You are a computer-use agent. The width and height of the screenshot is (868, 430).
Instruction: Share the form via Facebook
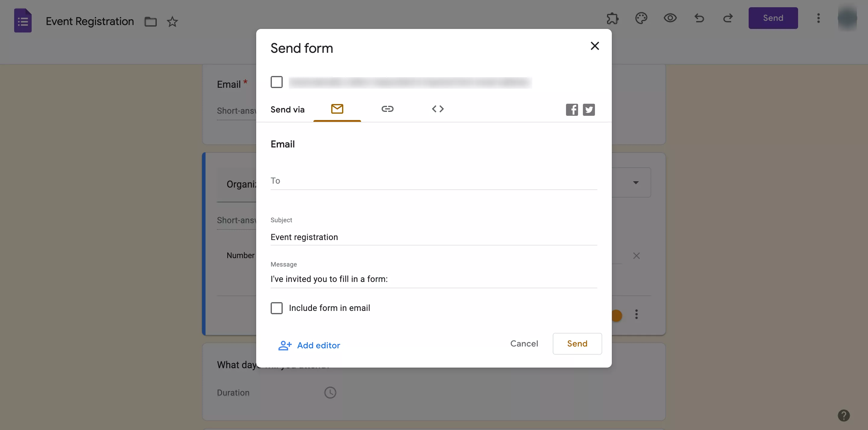(x=572, y=109)
